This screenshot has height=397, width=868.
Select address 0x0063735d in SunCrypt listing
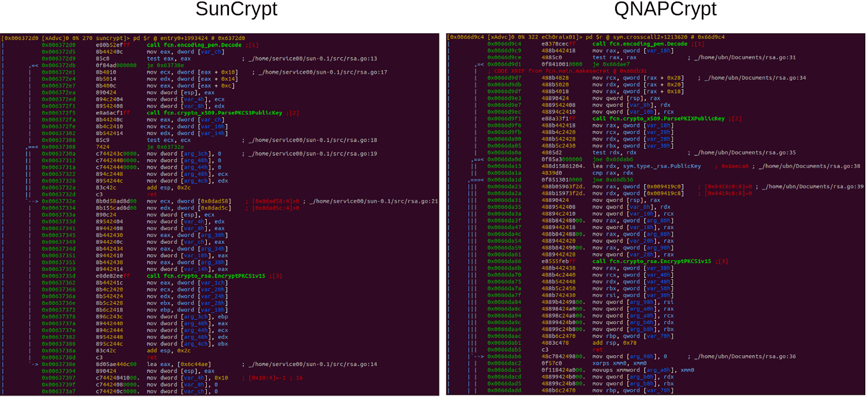coord(59,276)
